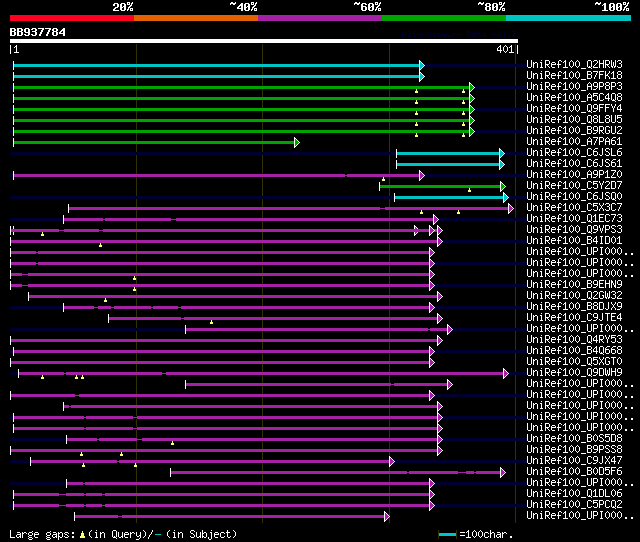Click the UniRef100_Q2HRW3 label
The height and width of the screenshot is (542, 640).
tap(574, 64)
